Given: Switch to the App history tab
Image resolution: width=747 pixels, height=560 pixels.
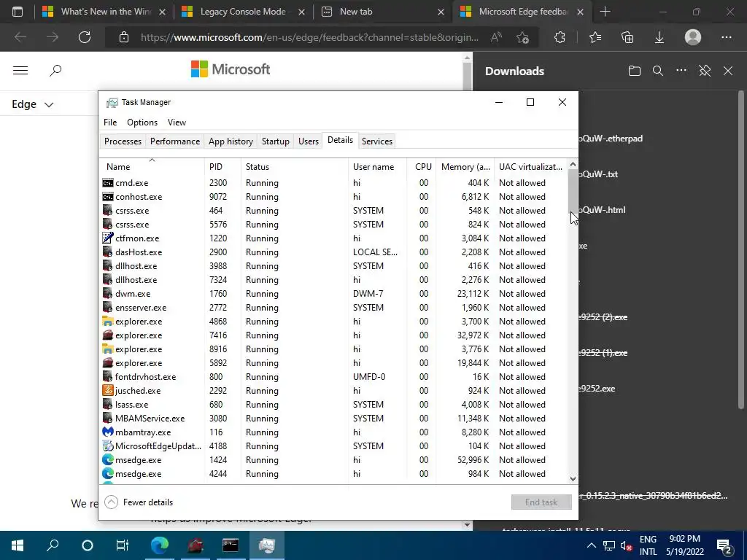Looking at the screenshot, I should pos(231,141).
